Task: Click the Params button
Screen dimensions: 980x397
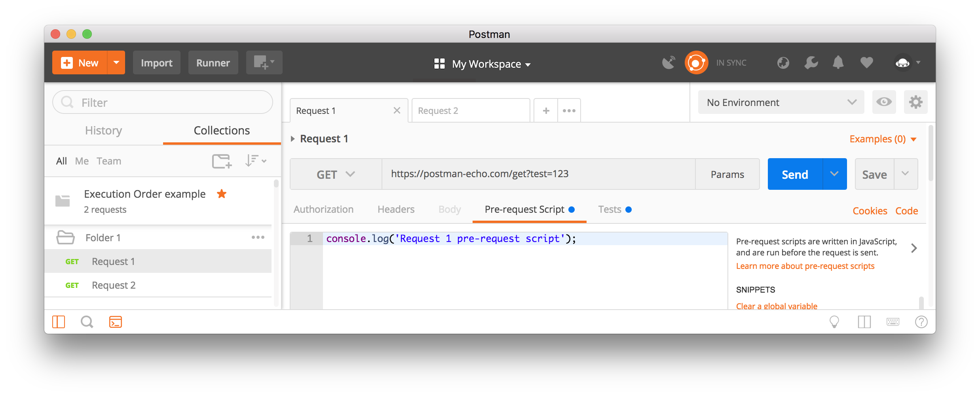Action: pos(727,174)
